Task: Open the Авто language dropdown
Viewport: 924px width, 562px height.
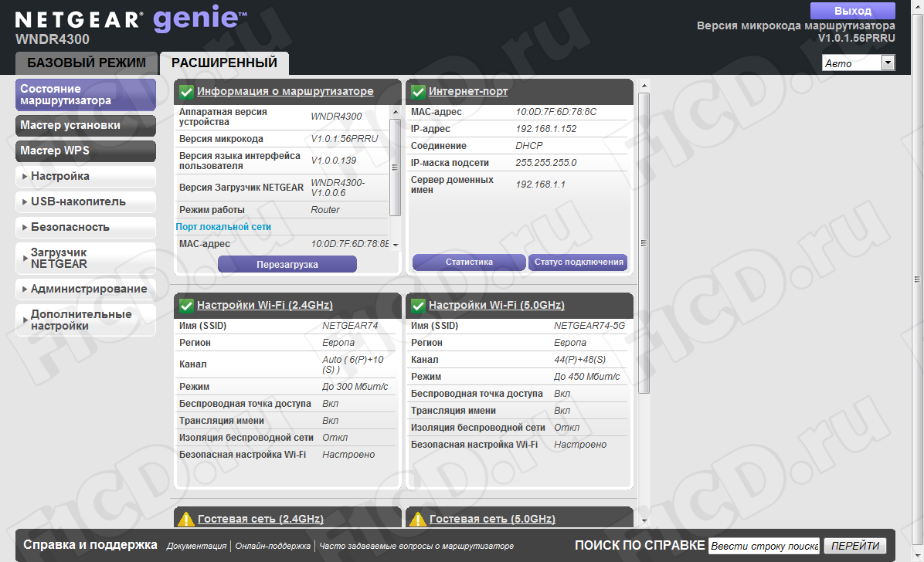Action: (x=858, y=63)
